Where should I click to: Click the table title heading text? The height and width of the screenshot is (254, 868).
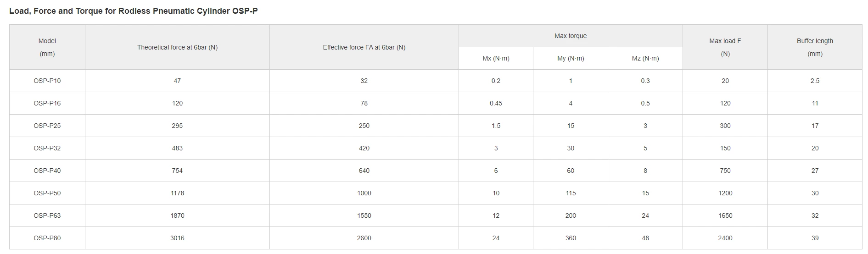(x=134, y=11)
